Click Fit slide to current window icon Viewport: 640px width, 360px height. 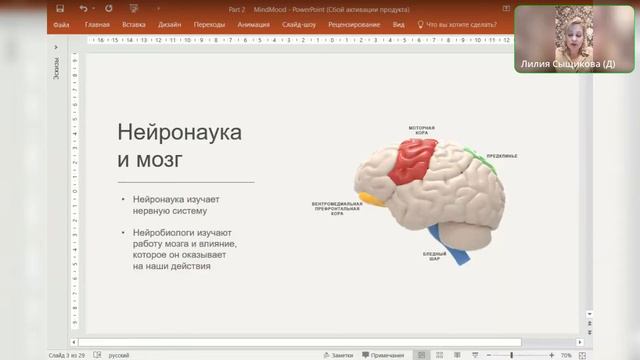coord(582,356)
